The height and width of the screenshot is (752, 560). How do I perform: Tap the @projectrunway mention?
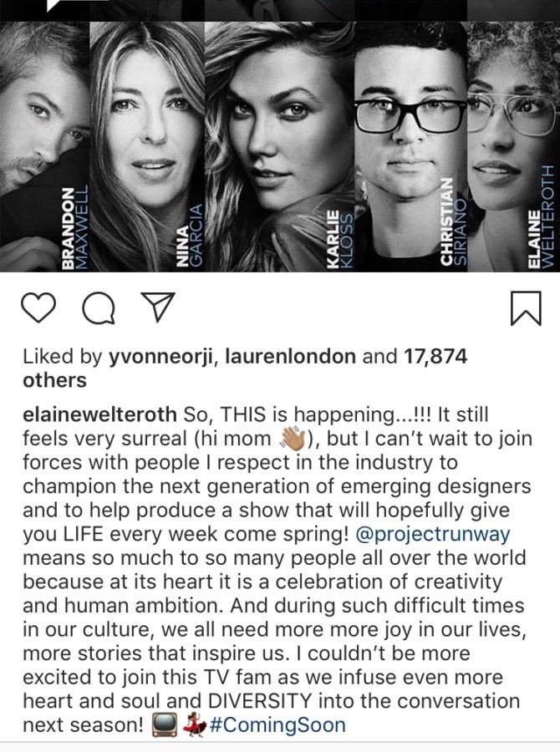pyautogui.click(x=433, y=535)
